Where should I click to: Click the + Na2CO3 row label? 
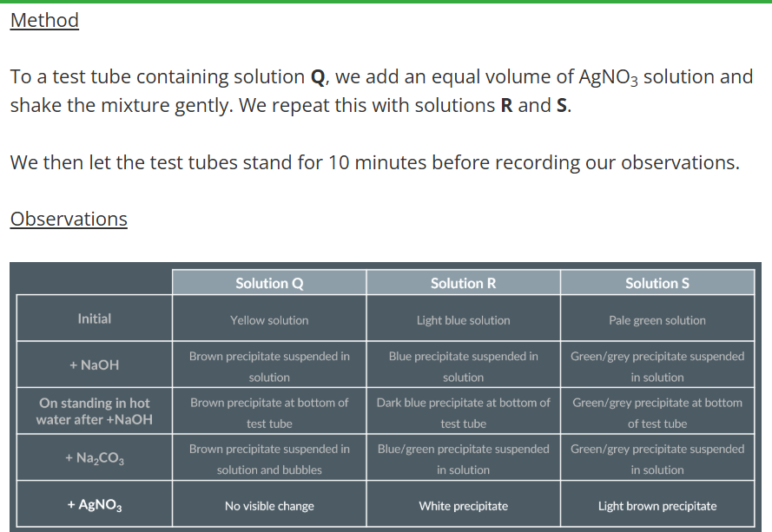tap(94, 457)
